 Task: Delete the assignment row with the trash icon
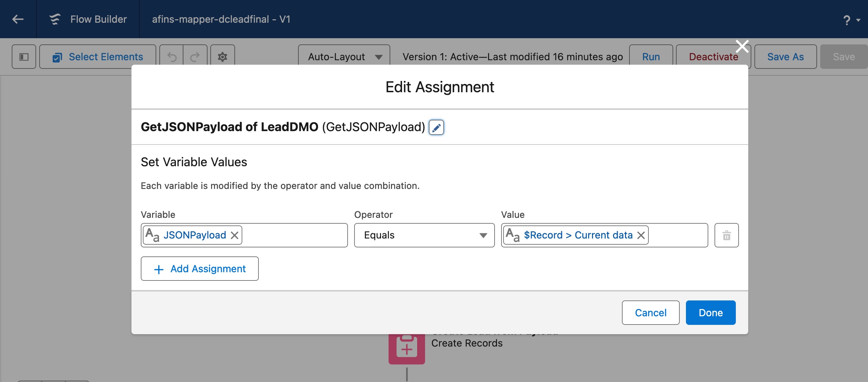[727, 235]
